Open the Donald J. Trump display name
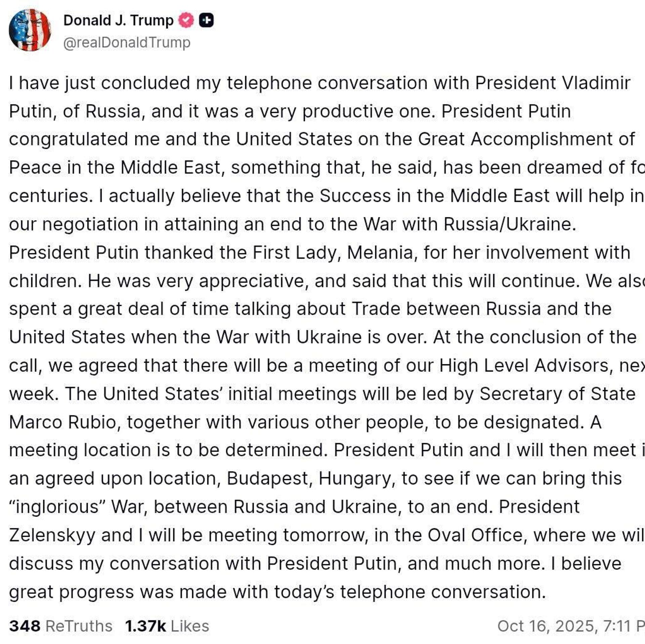This screenshot has width=645, height=644. point(118,20)
